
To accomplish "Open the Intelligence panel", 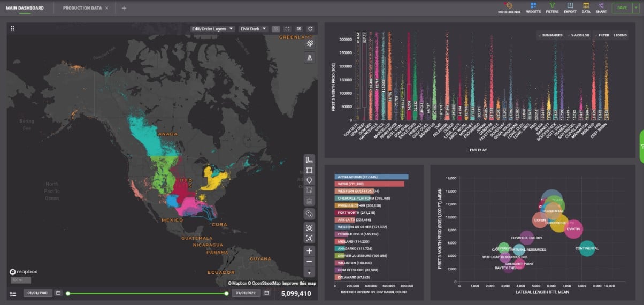I will pos(509,7).
